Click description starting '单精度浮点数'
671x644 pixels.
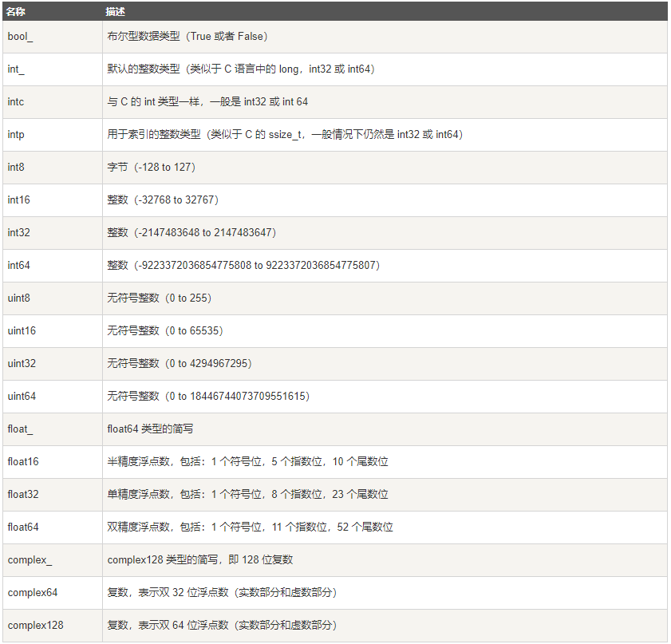point(248,495)
